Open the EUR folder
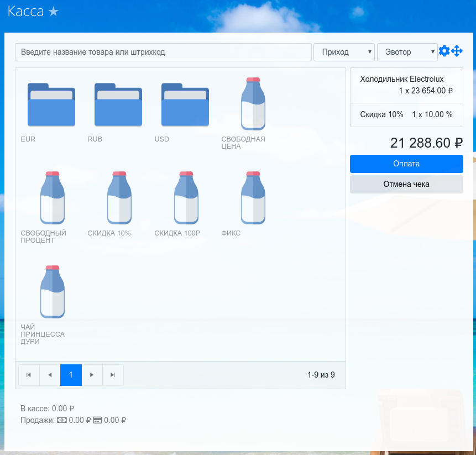The image size is (476, 455). 51,105
